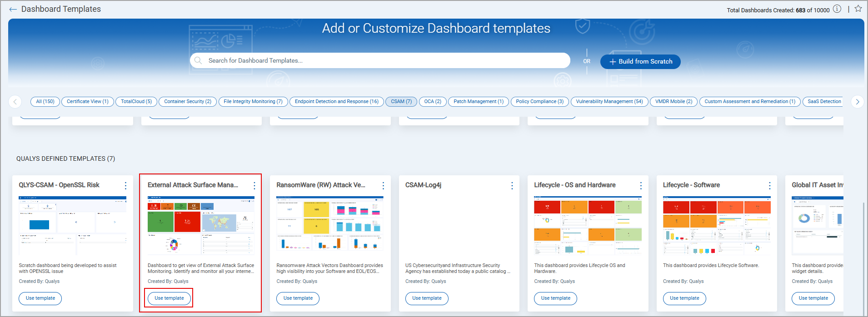Click Build from Scratch button

[640, 62]
